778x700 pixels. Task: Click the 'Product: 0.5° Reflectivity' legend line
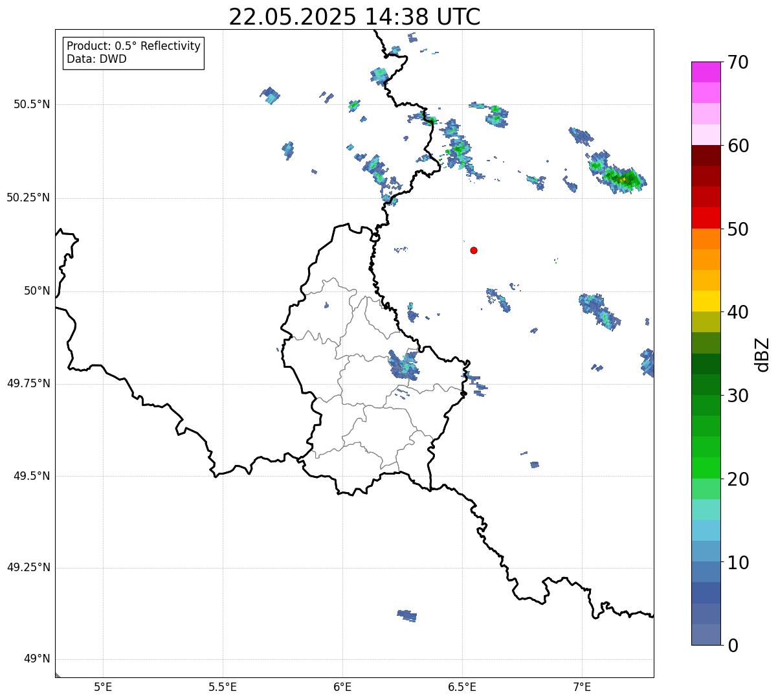click(x=133, y=46)
